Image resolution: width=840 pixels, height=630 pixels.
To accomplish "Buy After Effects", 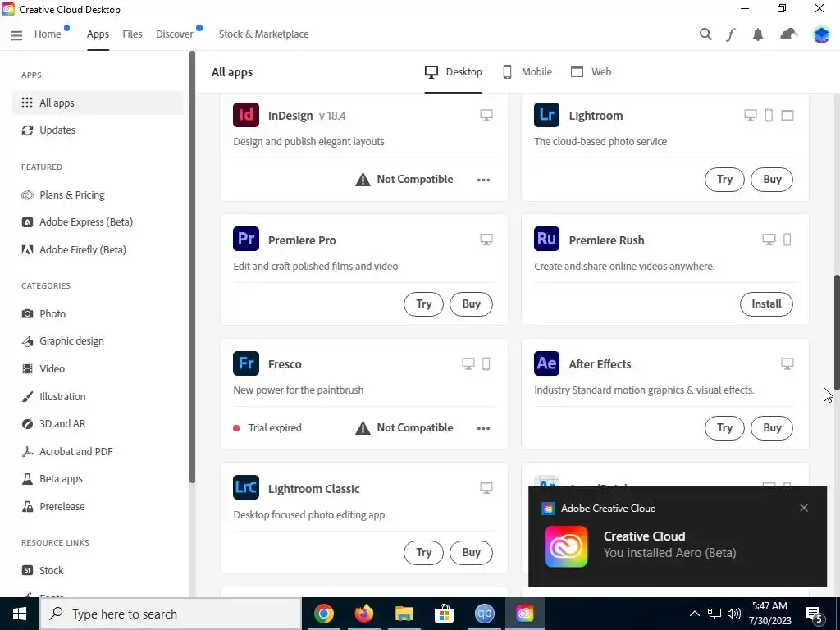I will tap(772, 428).
